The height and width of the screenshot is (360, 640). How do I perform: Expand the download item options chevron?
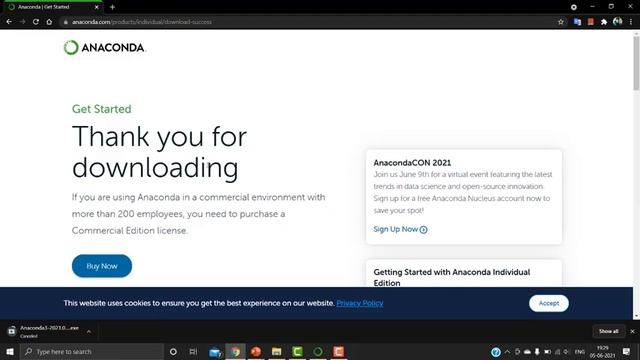89,331
